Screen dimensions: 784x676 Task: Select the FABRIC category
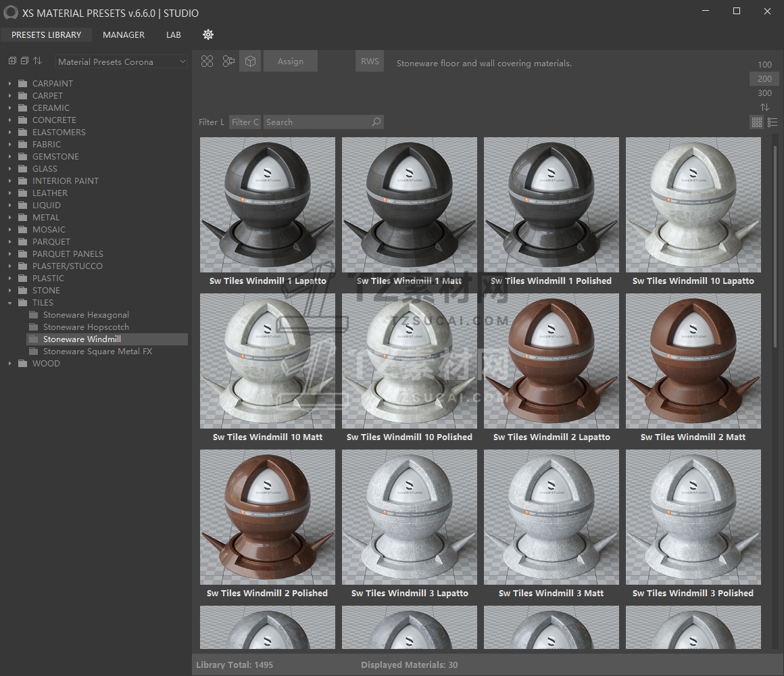coord(47,145)
